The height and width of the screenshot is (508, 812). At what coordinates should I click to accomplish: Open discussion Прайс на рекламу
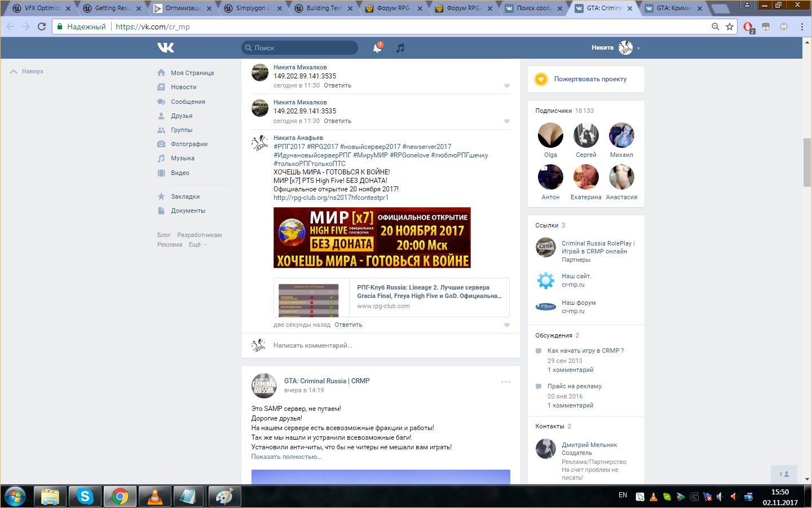(575, 386)
